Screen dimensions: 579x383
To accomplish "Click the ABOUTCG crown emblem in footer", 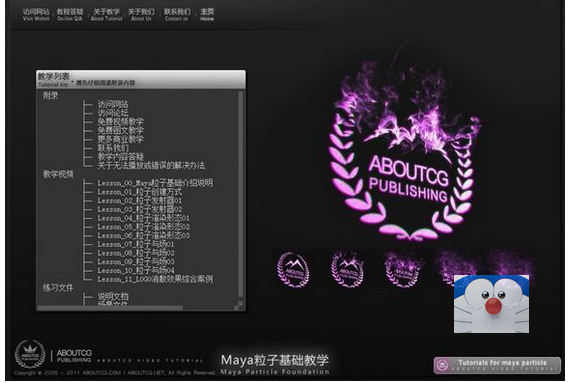I will click(x=30, y=354).
